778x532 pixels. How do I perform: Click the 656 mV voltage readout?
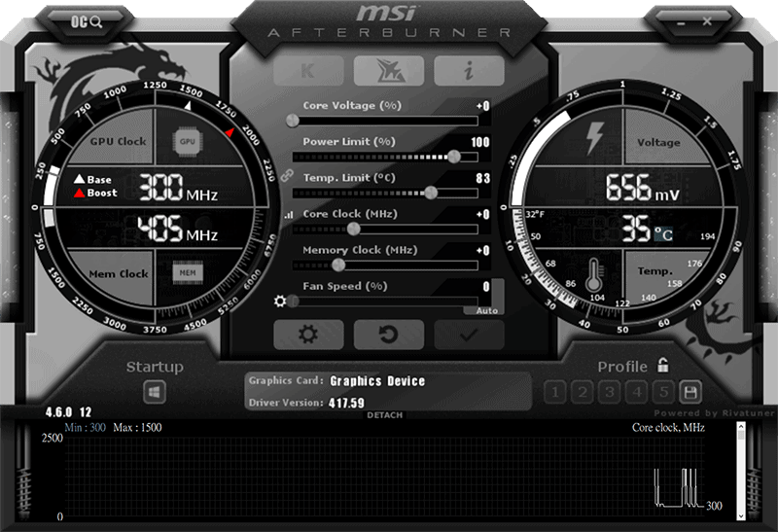coord(642,188)
